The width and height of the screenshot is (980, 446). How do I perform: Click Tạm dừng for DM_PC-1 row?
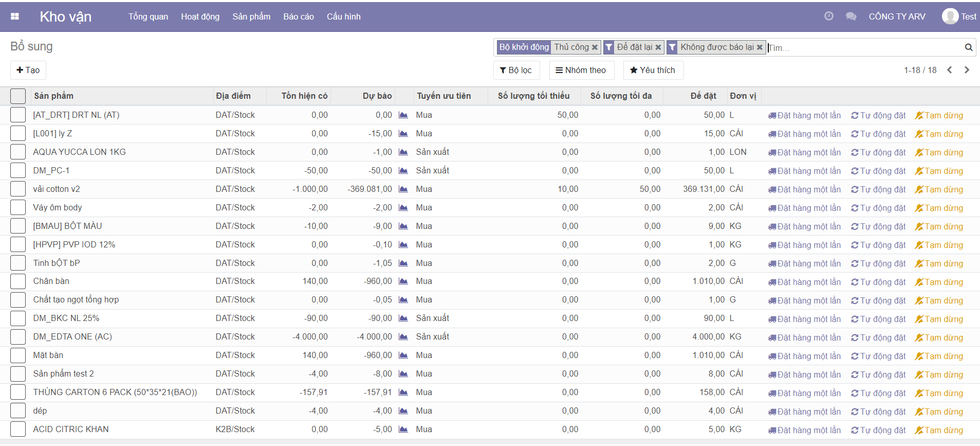(x=939, y=171)
